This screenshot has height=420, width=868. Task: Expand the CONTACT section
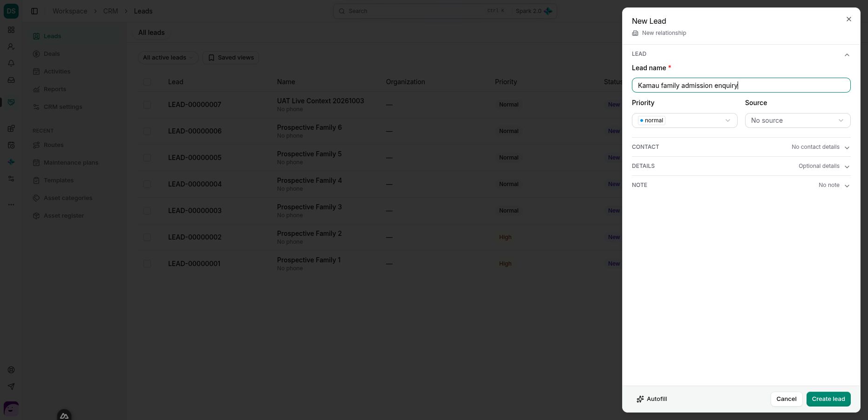tap(741, 147)
